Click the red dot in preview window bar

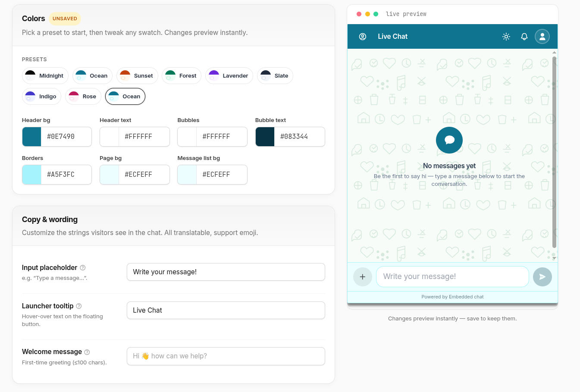pyautogui.click(x=359, y=14)
